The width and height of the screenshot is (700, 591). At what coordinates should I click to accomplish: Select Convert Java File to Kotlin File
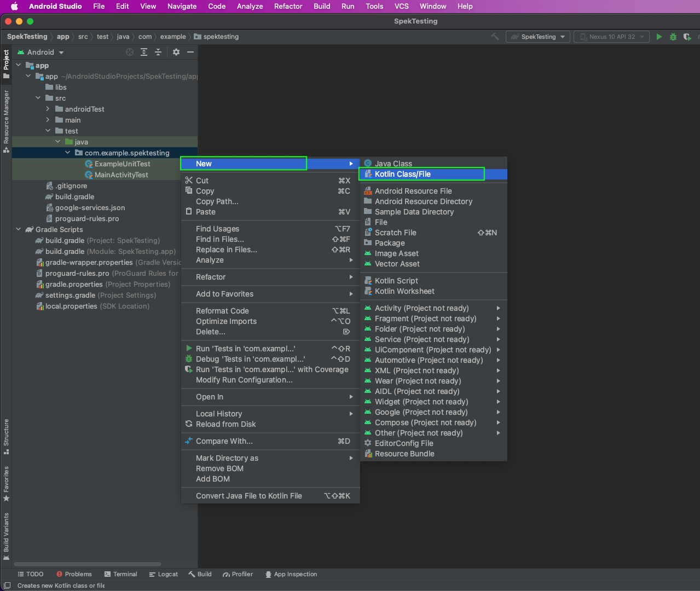pos(270,496)
